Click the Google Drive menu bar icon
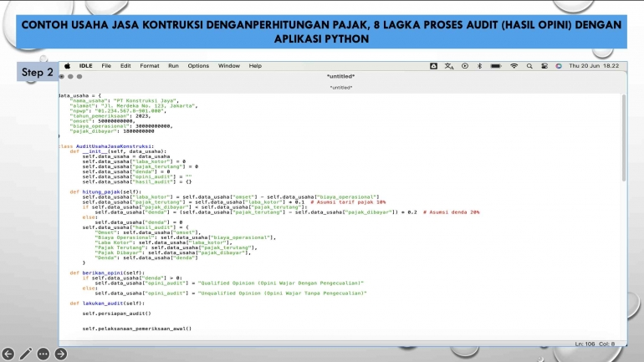 tap(433, 66)
